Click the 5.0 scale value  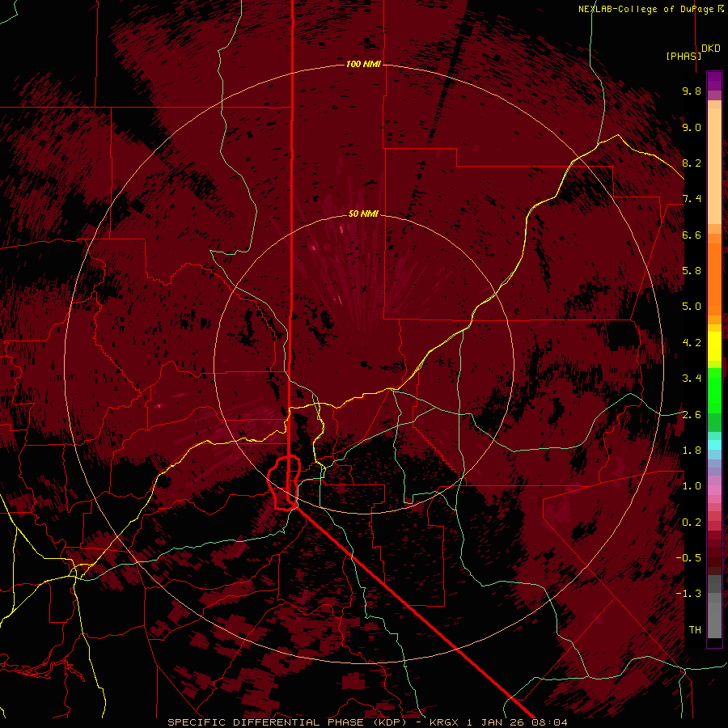coord(692,307)
